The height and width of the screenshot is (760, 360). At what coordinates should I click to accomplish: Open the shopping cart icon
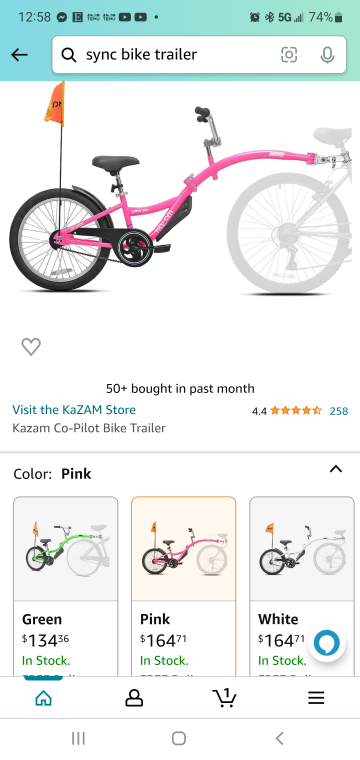(x=225, y=697)
